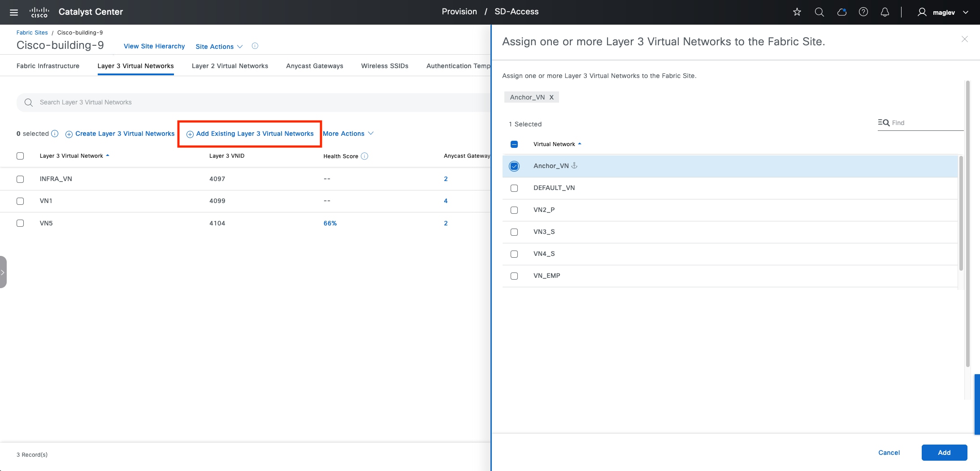Open VN5 anycast gateway count link
This screenshot has width=980, height=471.
446,223
